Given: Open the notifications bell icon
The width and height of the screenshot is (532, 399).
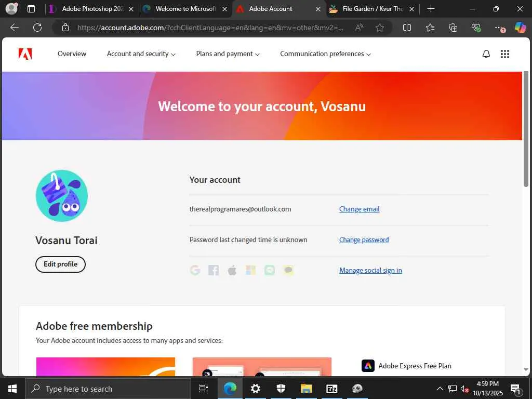Looking at the screenshot, I should (x=486, y=54).
